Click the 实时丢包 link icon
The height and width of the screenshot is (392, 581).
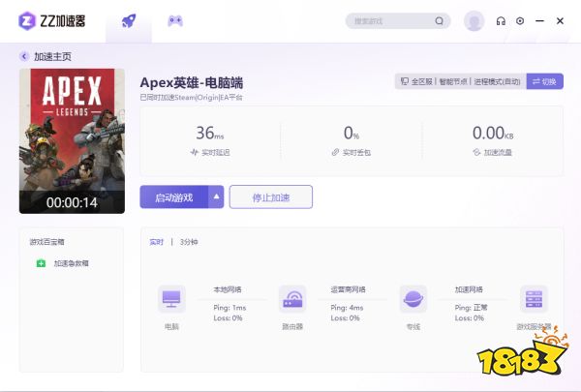coord(335,152)
